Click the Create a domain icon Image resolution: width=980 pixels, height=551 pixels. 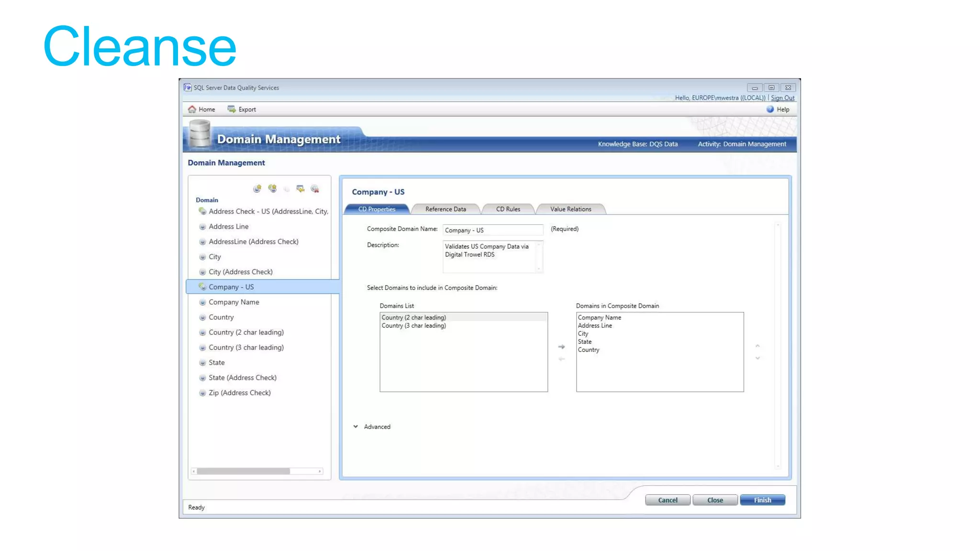[x=257, y=188]
